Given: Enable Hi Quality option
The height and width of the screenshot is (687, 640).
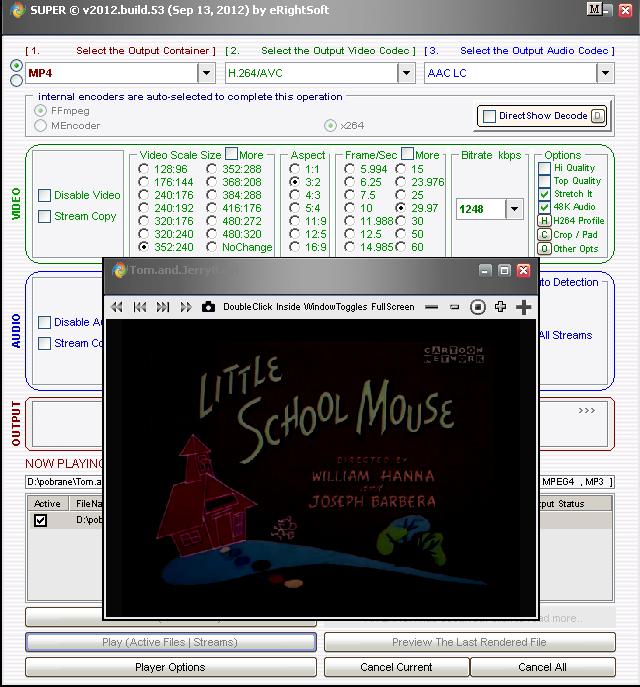Looking at the screenshot, I should (545, 168).
